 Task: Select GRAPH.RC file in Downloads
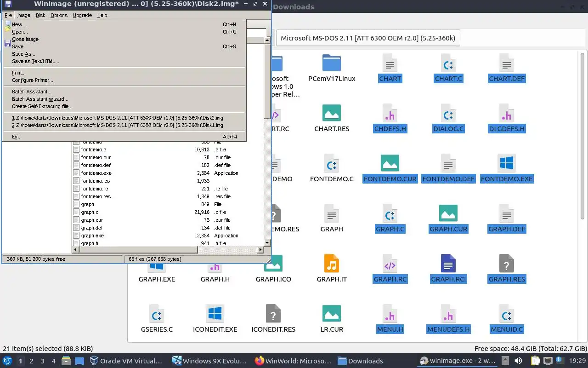390,269
